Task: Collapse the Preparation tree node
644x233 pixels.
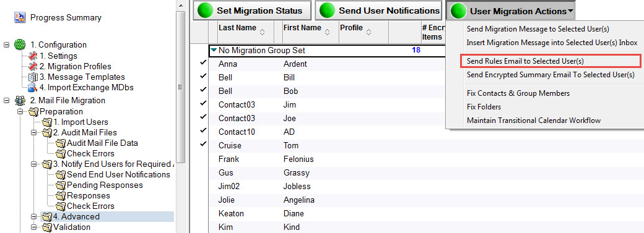Action: coord(19,112)
